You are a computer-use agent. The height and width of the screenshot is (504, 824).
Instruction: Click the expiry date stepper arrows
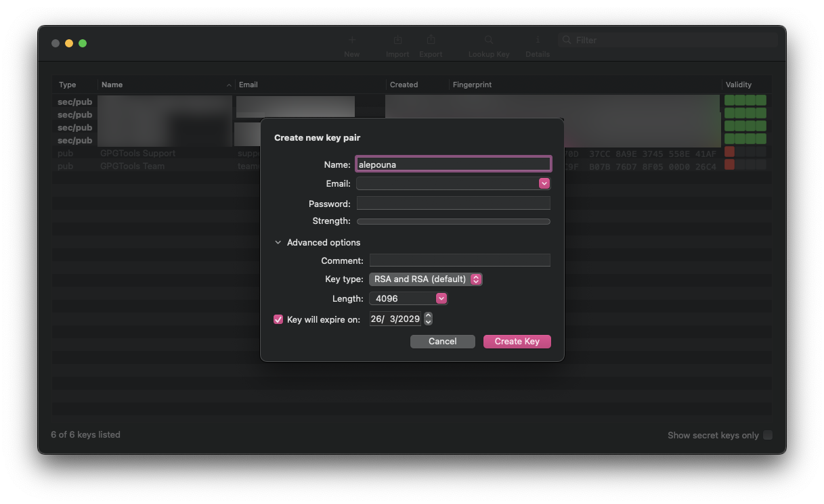[x=428, y=319]
